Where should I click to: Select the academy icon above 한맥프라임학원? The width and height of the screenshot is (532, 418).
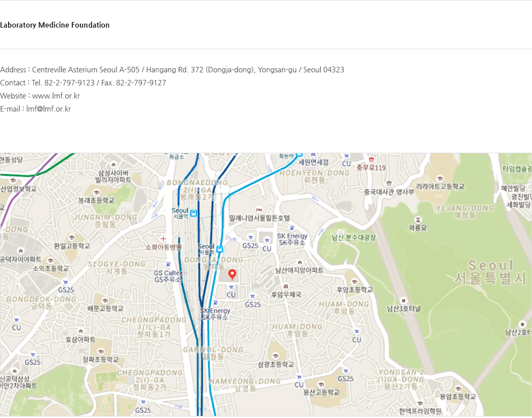(420, 403)
